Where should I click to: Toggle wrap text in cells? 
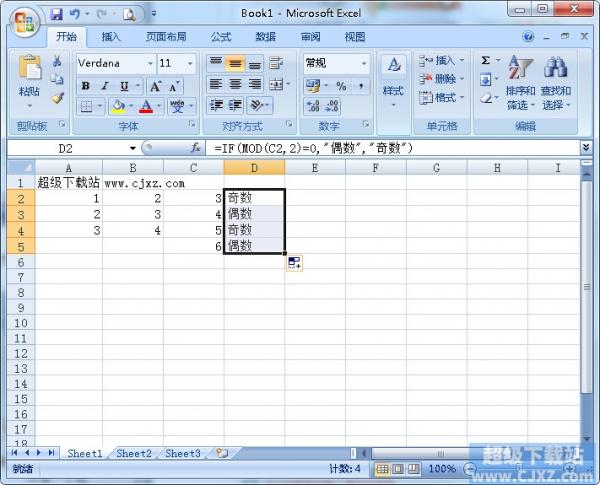[x=276, y=63]
